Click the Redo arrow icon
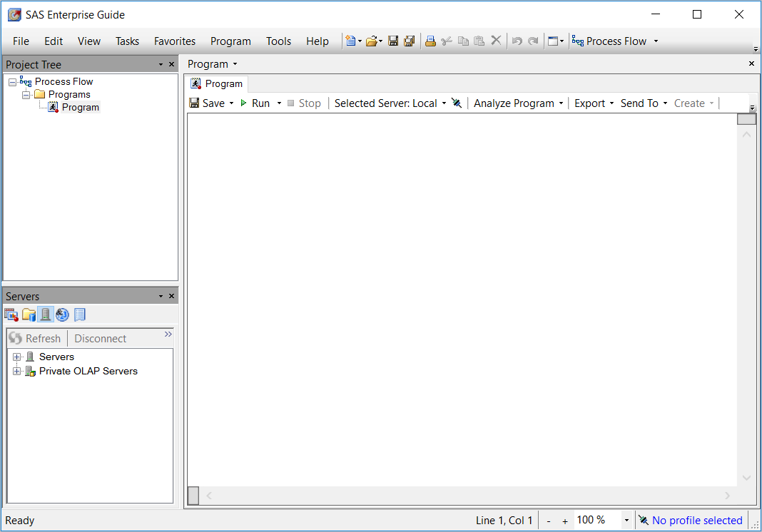Screen dimensions: 762x532 coord(533,41)
